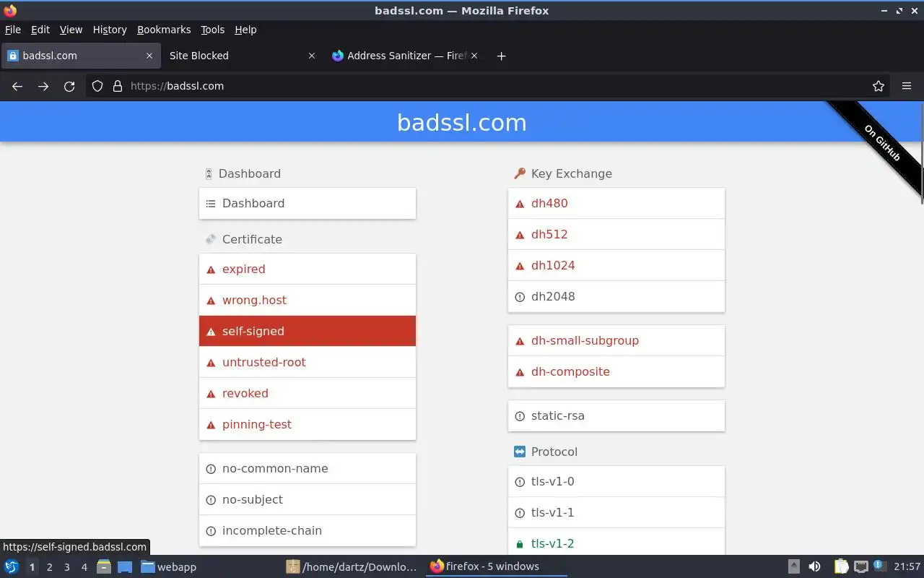
Task: Switch to the Address Sanitizer tab
Action: pyautogui.click(x=405, y=56)
